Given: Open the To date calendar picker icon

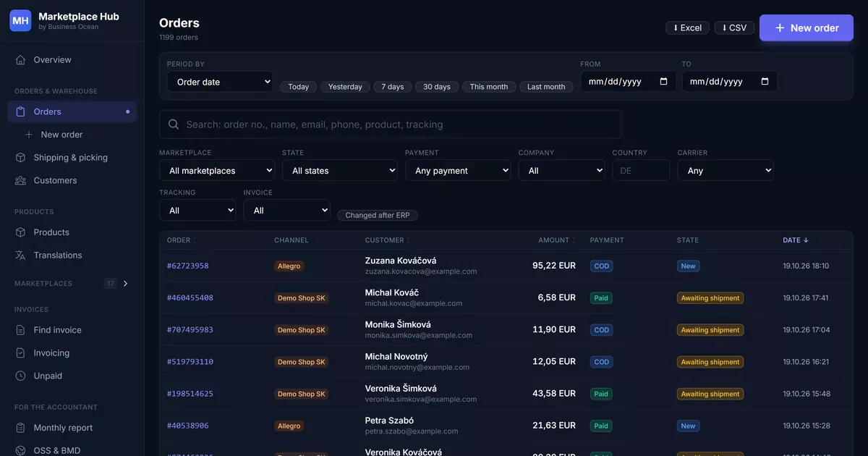Looking at the screenshot, I should click(765, 82).
